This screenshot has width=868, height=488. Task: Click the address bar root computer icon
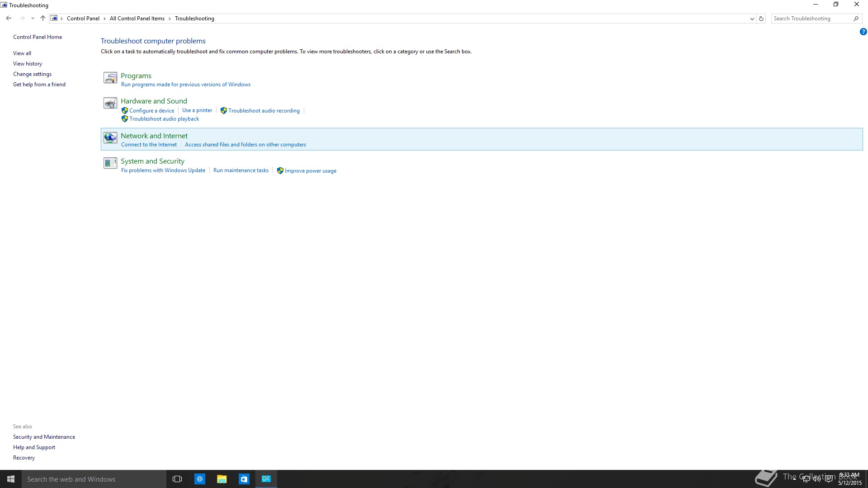pos(54,19)
